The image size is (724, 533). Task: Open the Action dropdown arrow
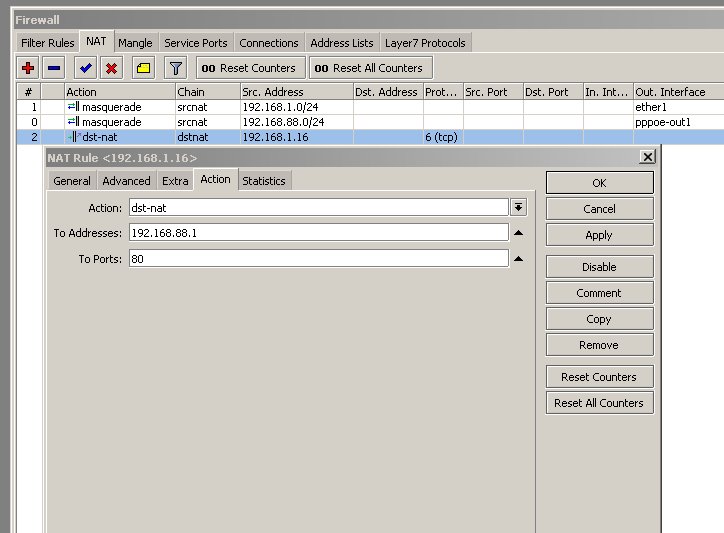click(519, 207)
